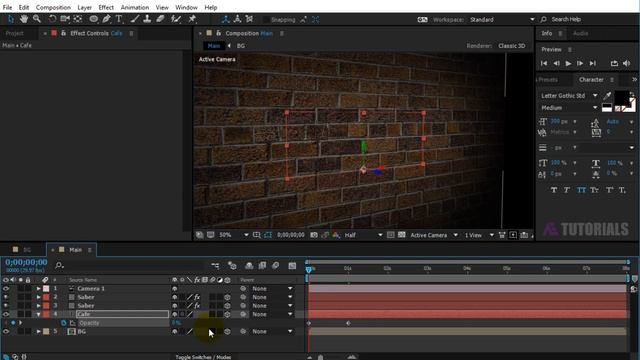Switch to Local Axis mode
This screenshot has width=640, height=360.
pyautogui.click(x=225, y=19)
